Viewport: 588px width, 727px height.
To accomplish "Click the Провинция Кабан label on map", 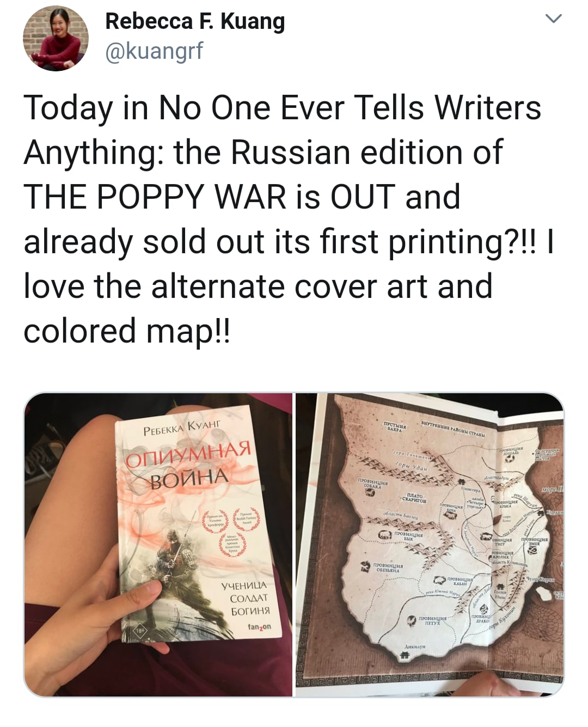I will coord(461,581).
